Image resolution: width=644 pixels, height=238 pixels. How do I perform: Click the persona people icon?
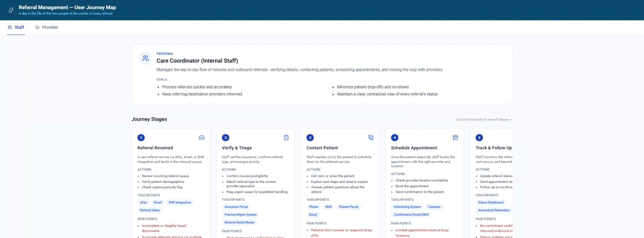pos(145,58)
